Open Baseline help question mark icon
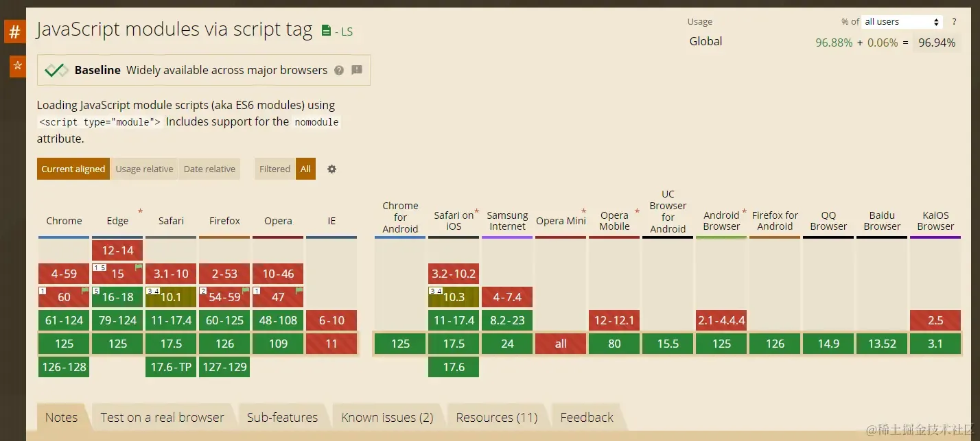The height and width of the screenshot is (441, 980). coord(339,70)
